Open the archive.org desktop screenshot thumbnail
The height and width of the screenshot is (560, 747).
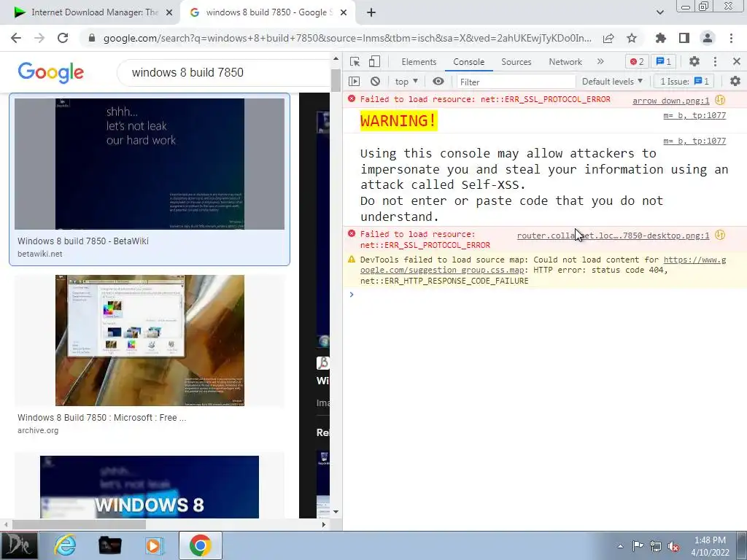click(x=150, y=341)
